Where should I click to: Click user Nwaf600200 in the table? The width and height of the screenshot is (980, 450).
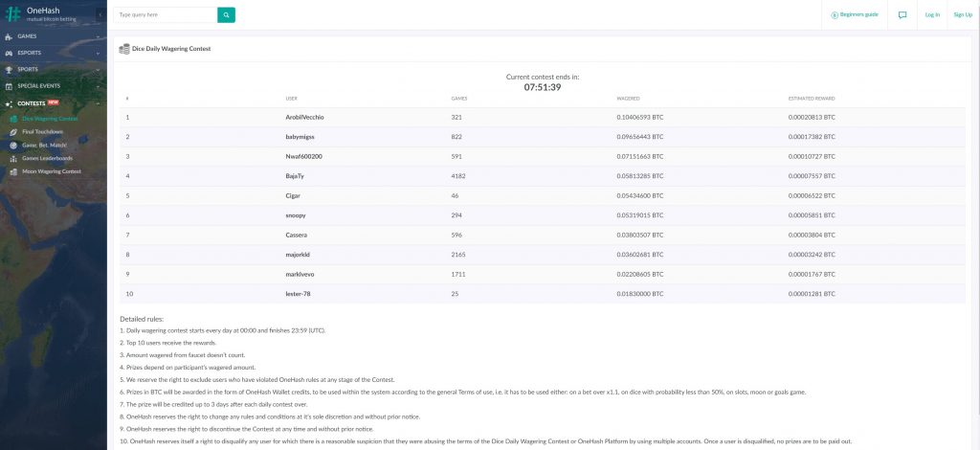pyautogui.click(x=303, y=156)
